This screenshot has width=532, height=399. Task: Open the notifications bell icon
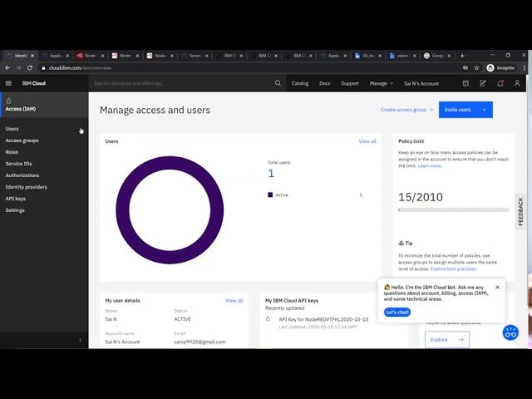[x=500, y=83]
